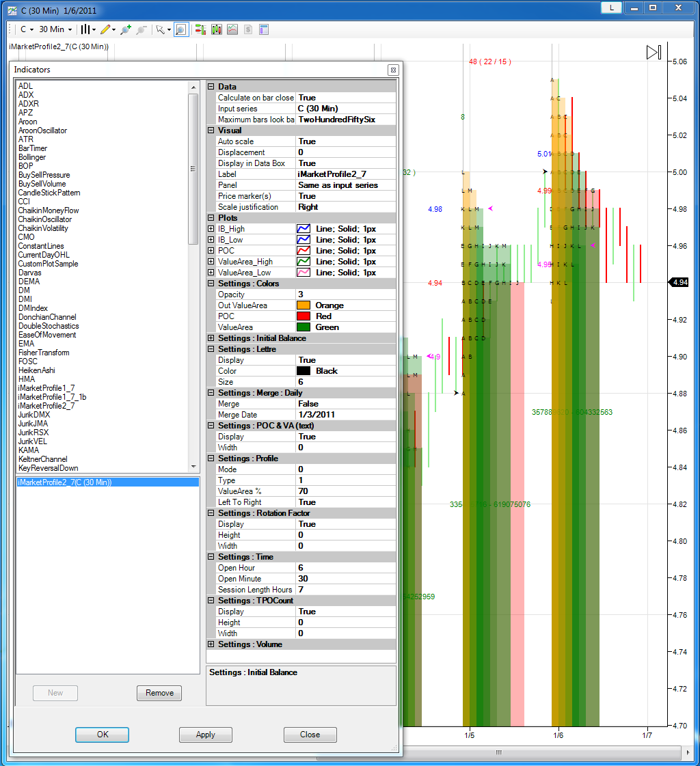Open the data box toolbar icon

click(264, 29)
